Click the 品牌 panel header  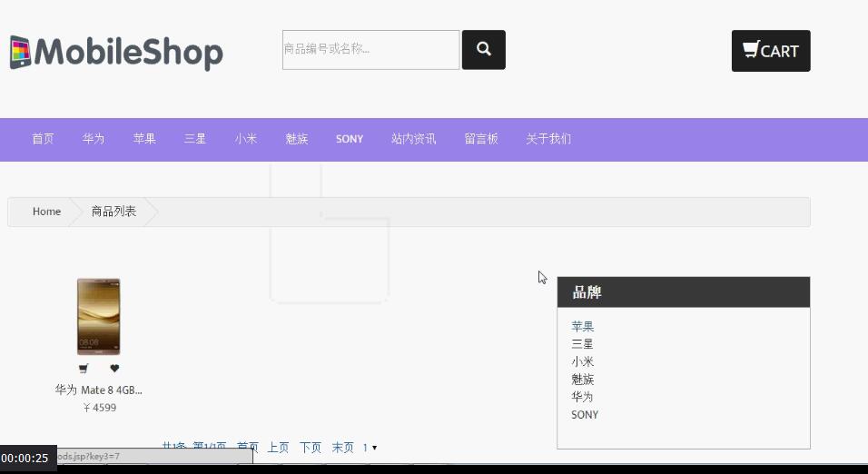684,292
